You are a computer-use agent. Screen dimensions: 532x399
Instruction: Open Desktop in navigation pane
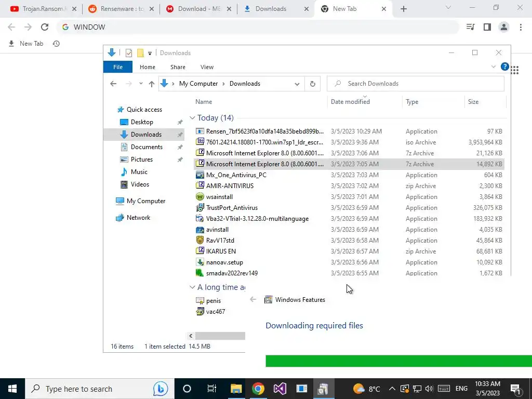[142, 122]
